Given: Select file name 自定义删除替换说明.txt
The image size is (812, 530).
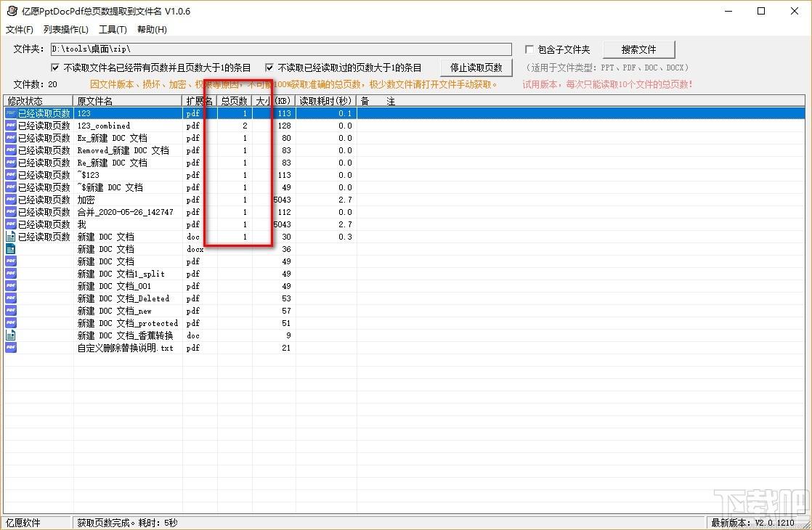Looking at the screenshot, I should [x=126, y=348].
